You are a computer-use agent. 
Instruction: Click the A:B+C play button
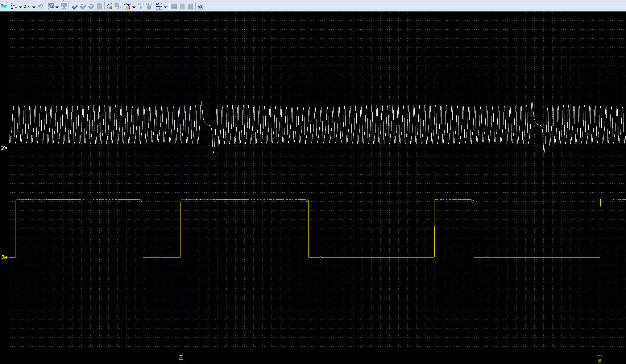pyautogui.click(x=141, y=7)
